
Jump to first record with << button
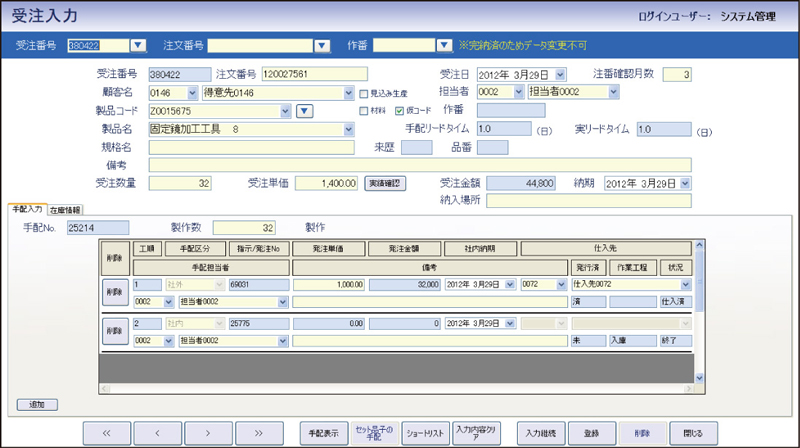coord(107,433)
